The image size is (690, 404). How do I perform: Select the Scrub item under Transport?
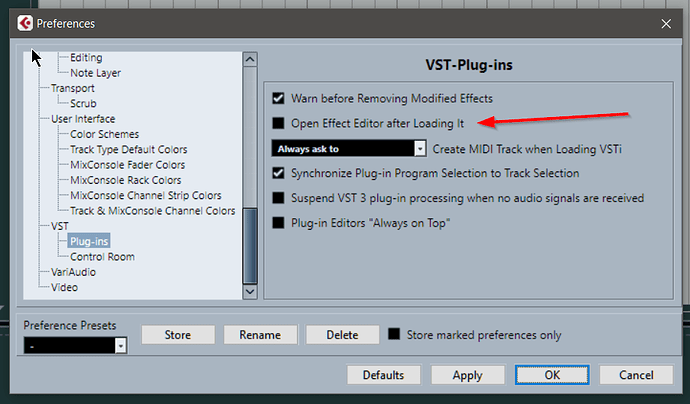(83, 103)
